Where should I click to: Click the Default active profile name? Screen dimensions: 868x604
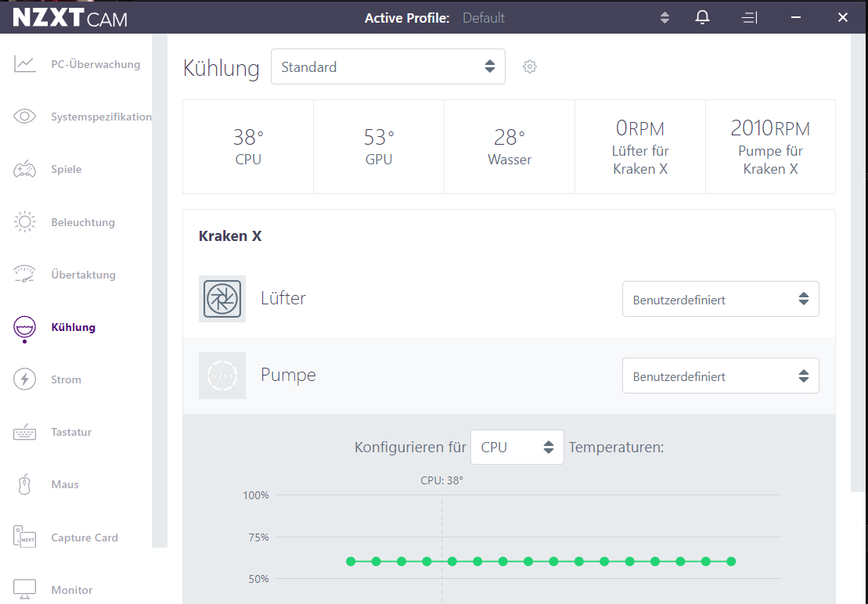coord(483,18)
